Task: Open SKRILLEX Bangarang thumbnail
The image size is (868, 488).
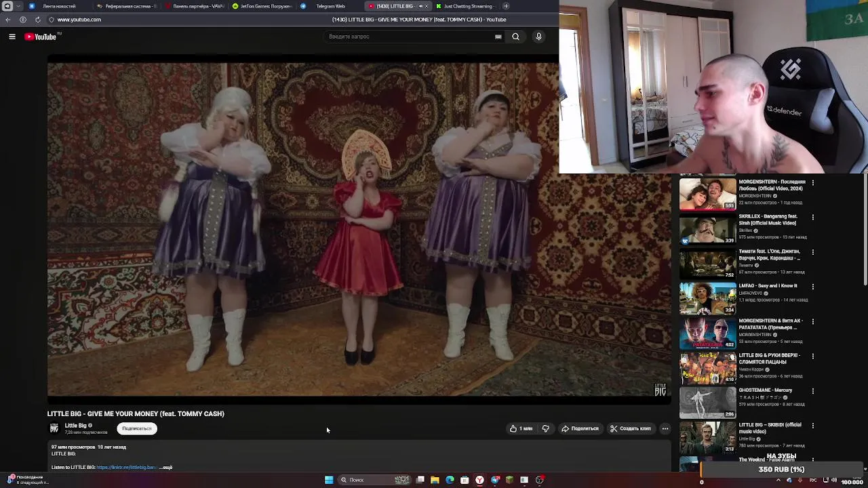Action: [x=707, y=229]
